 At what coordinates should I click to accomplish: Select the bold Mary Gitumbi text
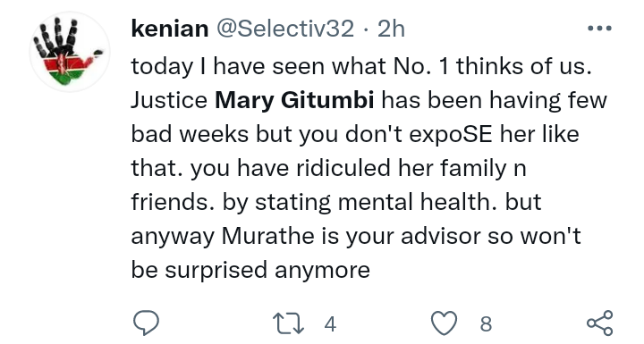[x=294, y=101]
